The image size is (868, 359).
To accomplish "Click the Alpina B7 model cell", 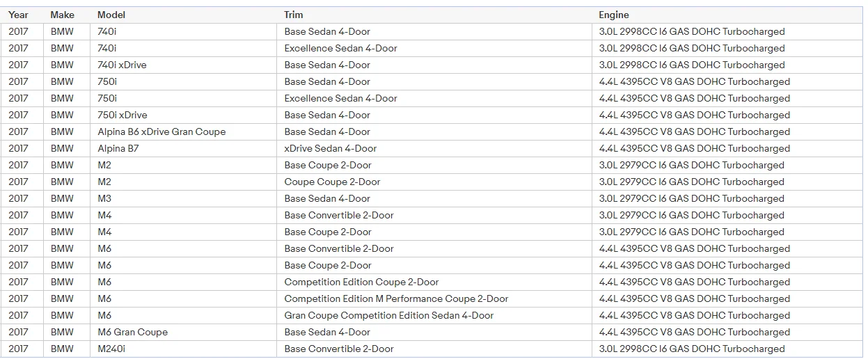I will coord(118,148).
